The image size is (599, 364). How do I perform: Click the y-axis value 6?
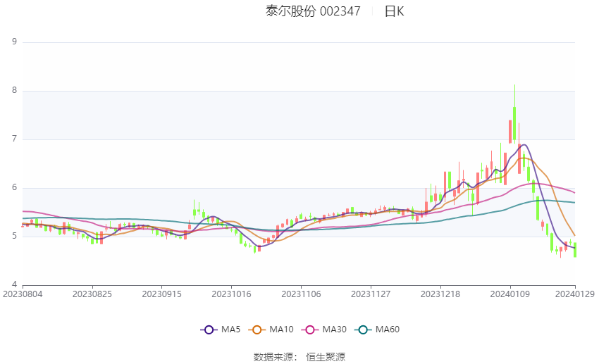[x=15, y=187]
